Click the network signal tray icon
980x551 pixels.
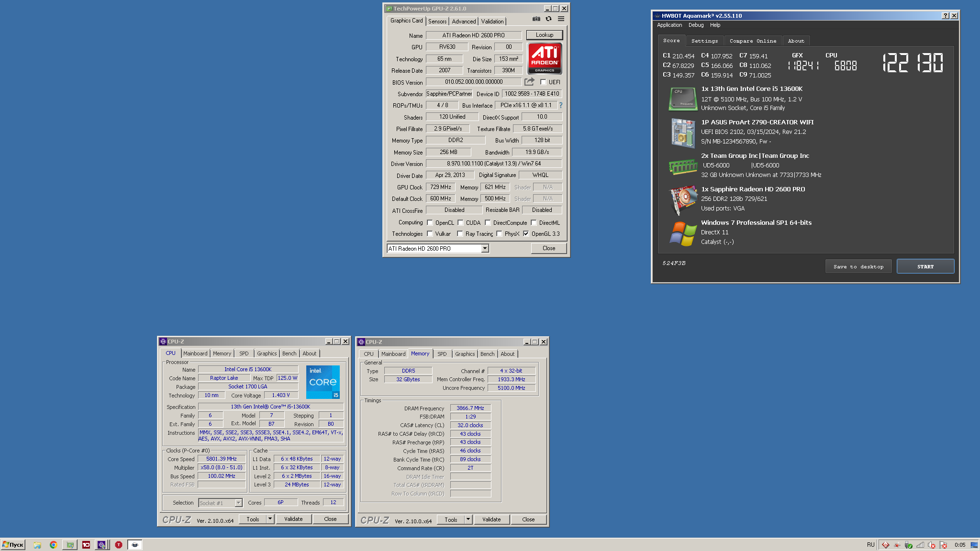coord(920,545)
